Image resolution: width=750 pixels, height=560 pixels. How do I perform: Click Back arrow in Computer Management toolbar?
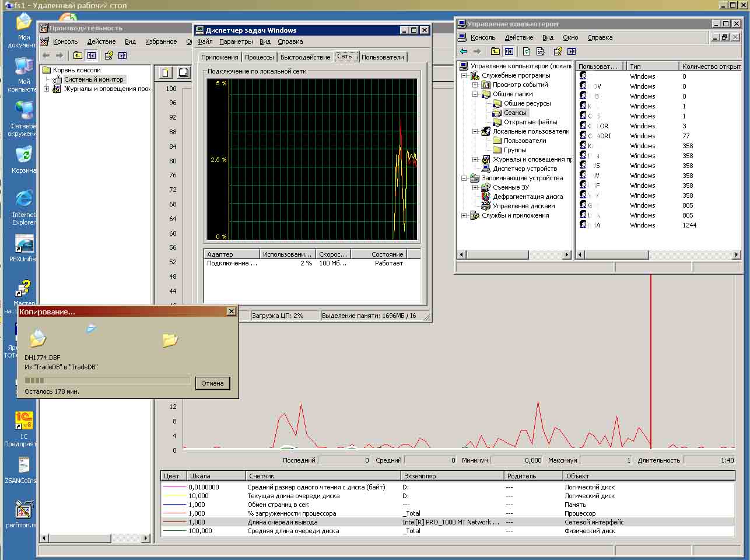(x=464, y=51)
